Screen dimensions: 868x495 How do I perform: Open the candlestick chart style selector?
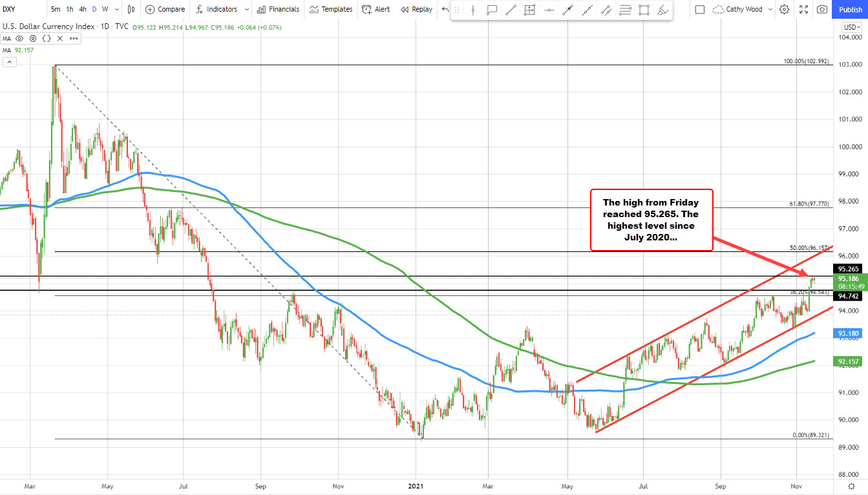click(131, 9)
